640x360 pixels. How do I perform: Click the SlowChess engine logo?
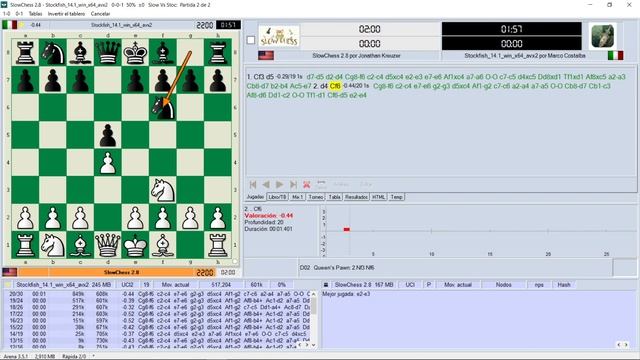click(279, 36)
